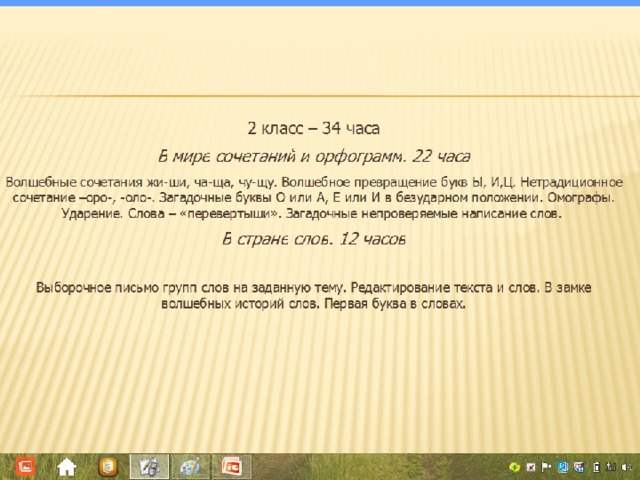Image resolution: width=640 pixels, height=480 pixels.
Task: Open the Paint palette taskbar icon
Action: [190, 467]
